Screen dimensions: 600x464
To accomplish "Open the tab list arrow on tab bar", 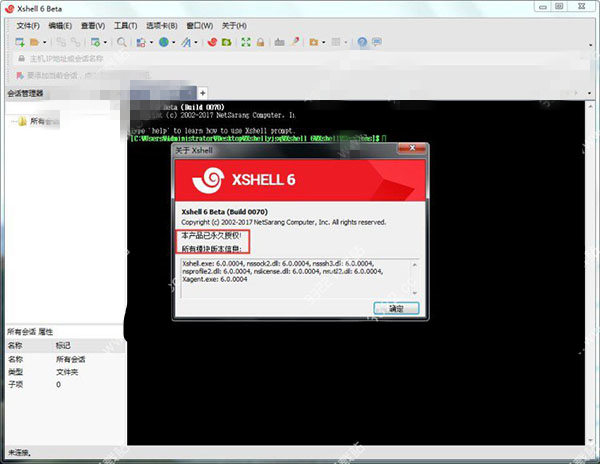I will coord(589,93).
